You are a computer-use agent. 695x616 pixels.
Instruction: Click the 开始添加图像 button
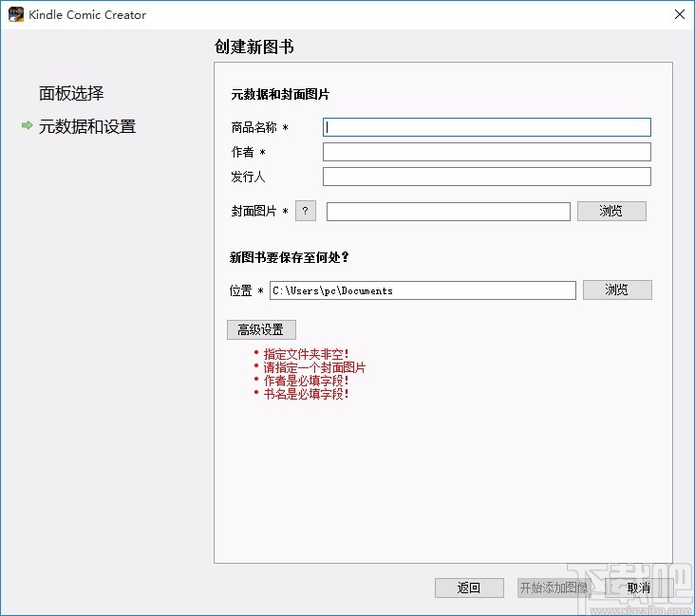[554, 588]
